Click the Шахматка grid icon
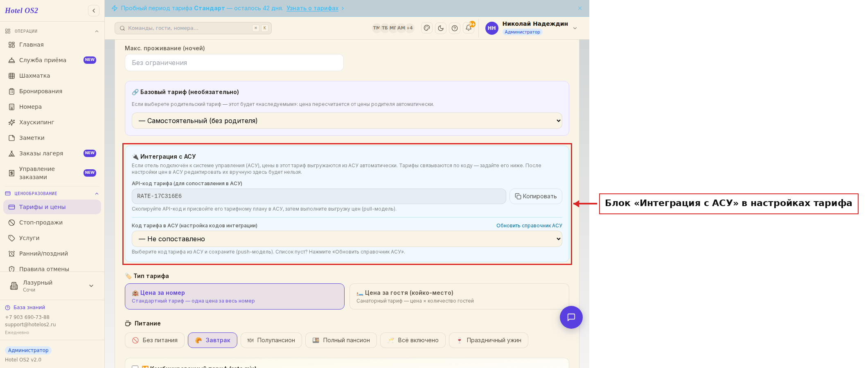 click(x=12, y=76)
